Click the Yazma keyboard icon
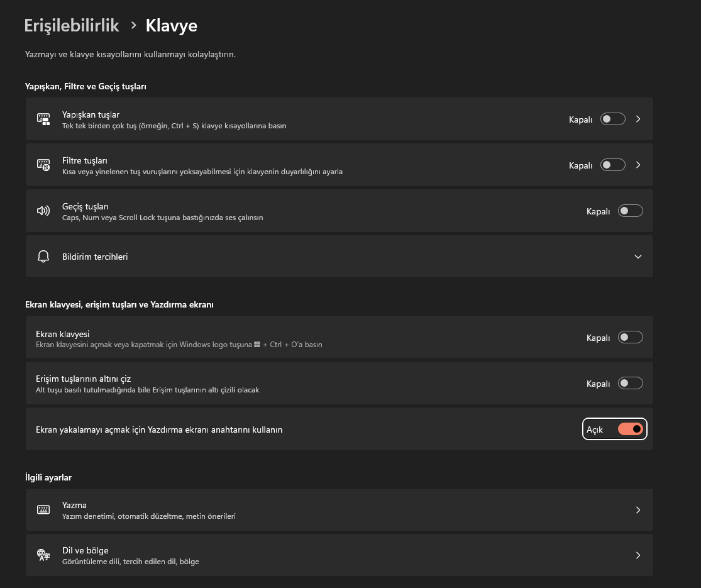Screen dimensions: 701x588 pos(43,510)
